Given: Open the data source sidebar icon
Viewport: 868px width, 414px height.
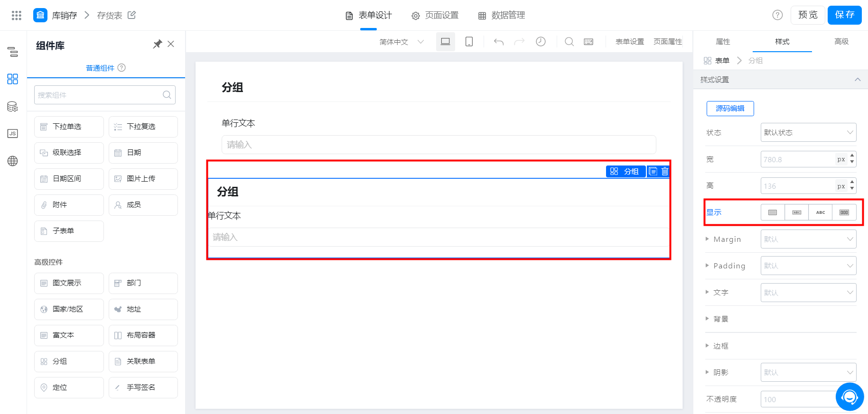Looking at the screenshot, I should tap(13, 107).
